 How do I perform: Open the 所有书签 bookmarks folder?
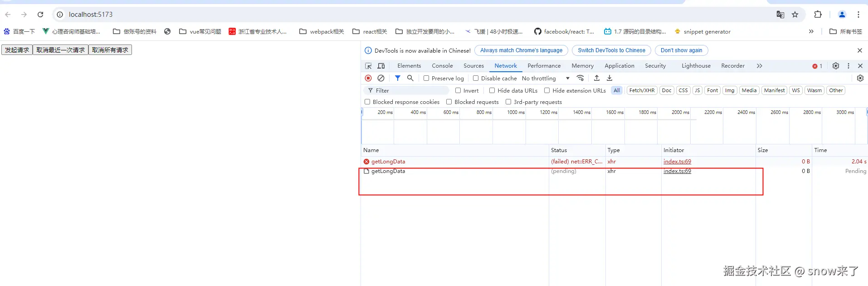coord(846,31)
